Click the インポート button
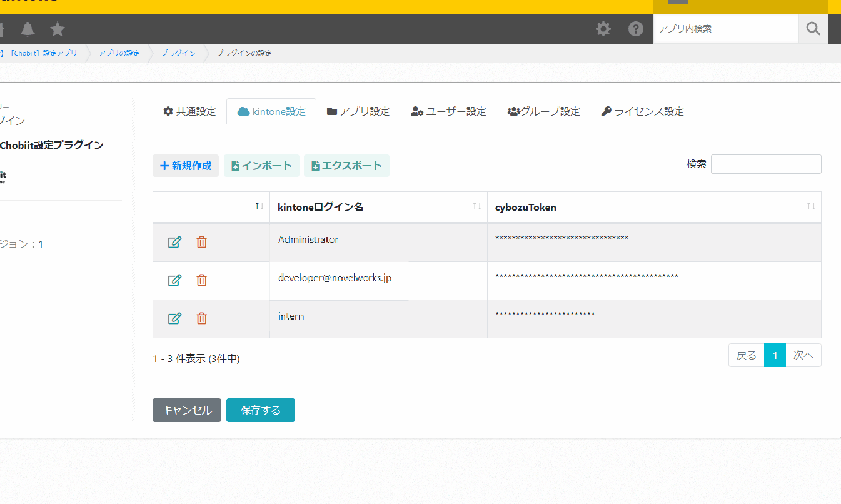The image size is (841, 504). tap(261, 166)
